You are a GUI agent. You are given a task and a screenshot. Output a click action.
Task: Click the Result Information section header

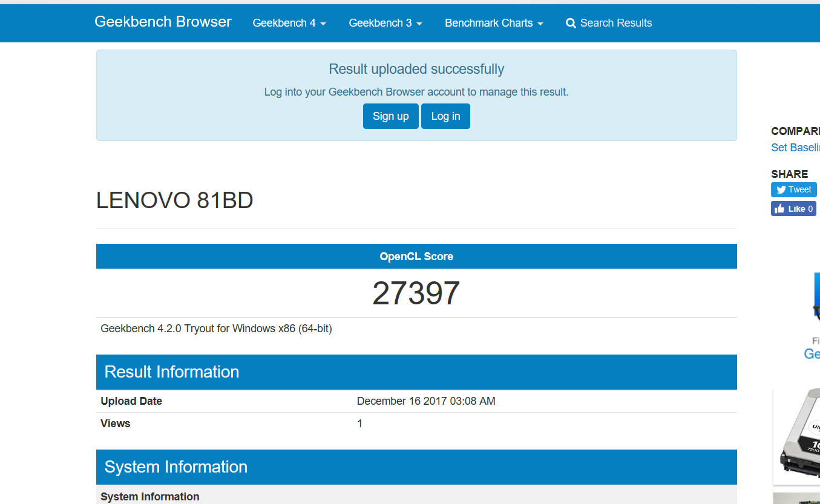416,372
